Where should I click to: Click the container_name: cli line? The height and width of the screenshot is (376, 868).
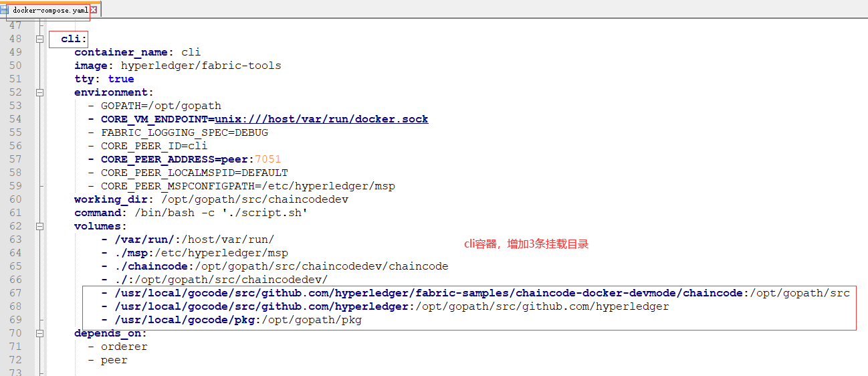(x=137, y=52)
